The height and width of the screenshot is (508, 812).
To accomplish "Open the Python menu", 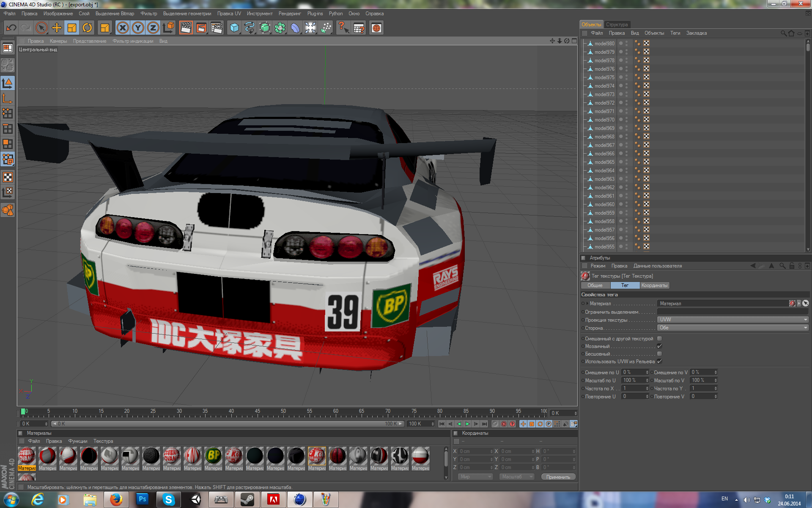I will (336, 14).
